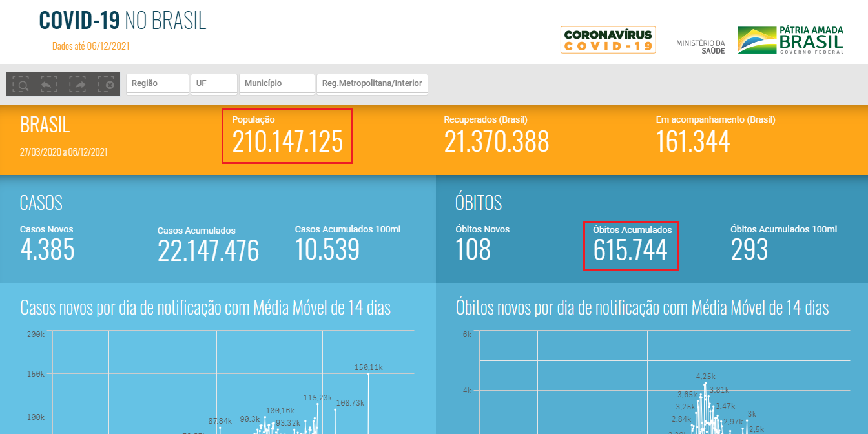The image size is (868, 434).
Task: Click the 93,32k data label
Action: click(x=289, y=423)
